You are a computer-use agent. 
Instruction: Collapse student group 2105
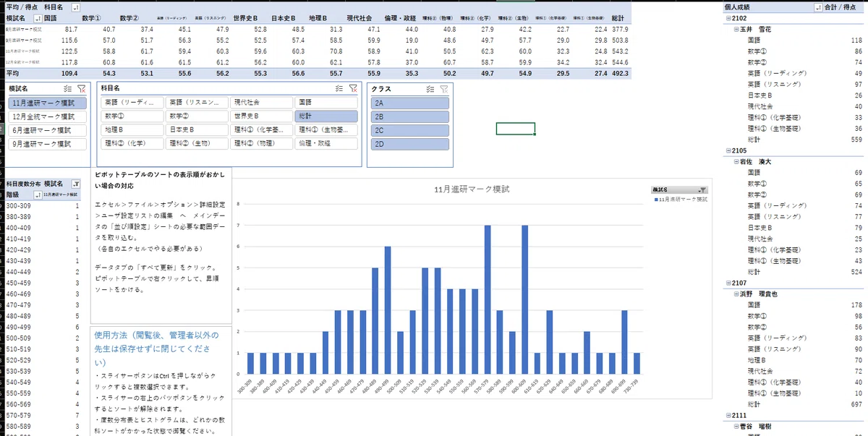(728, 150)
